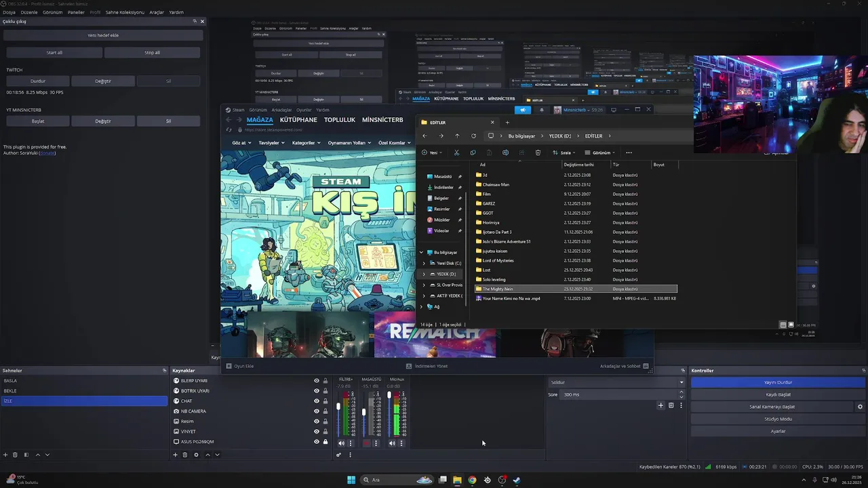Open scene filters icon in Sahneler panel
Viewport: 868px width, 488px height.
pos(26,455)
